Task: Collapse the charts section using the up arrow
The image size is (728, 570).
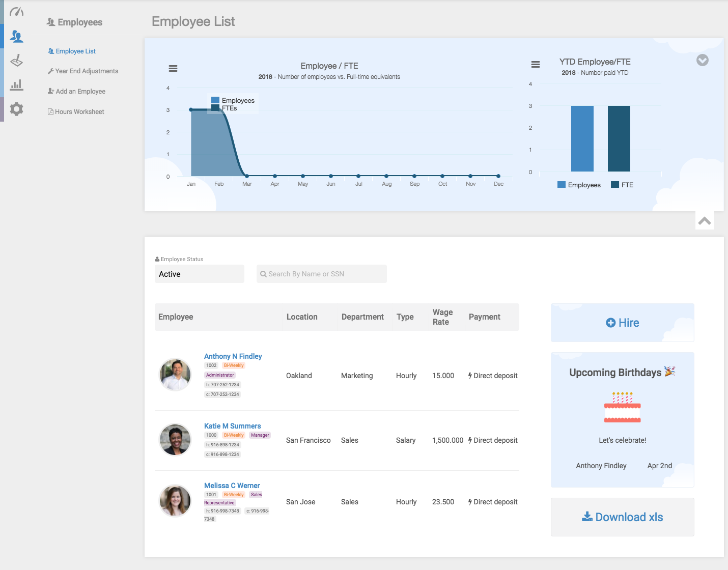Action: [705, 220]
